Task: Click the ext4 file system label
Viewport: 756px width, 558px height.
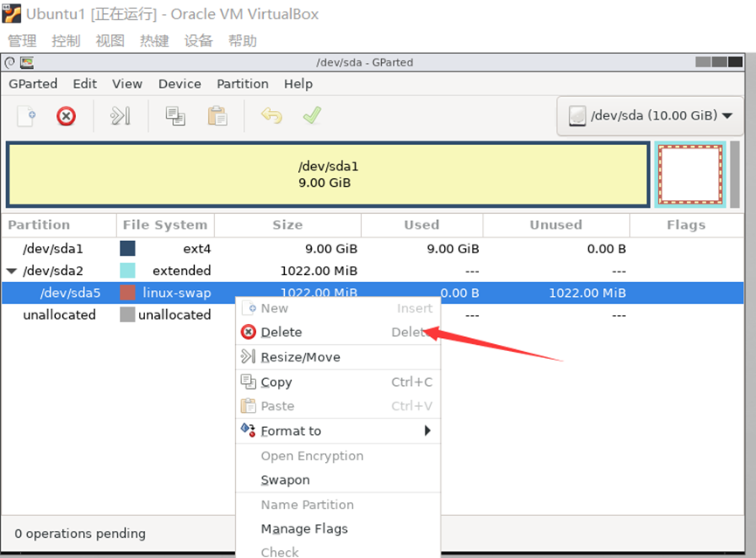Action: [x=197, y=249]
